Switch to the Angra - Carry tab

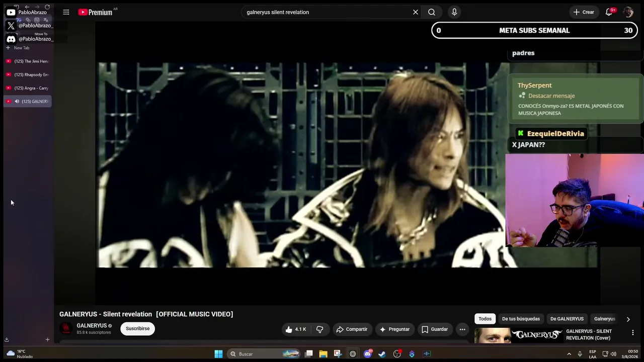(x=28, y=88)
